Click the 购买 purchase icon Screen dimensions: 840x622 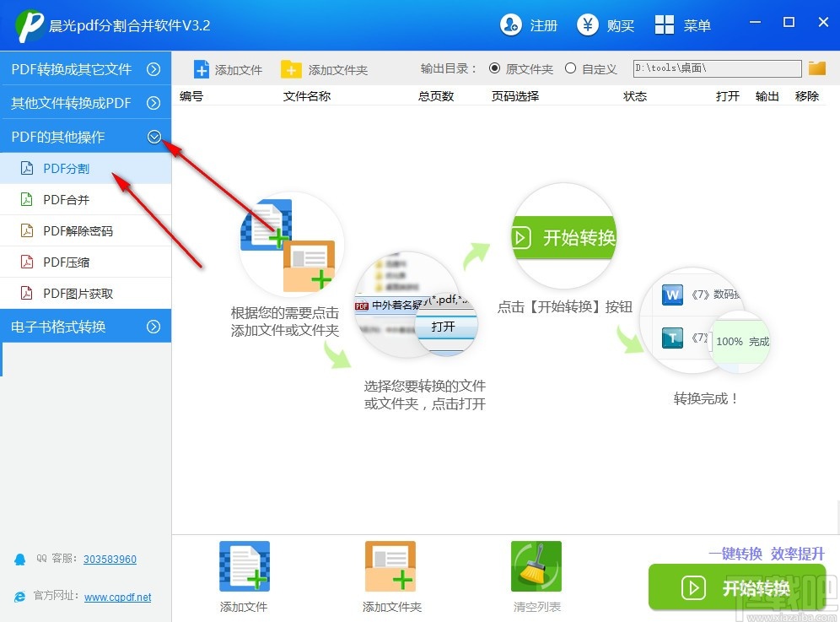point(588,25)
